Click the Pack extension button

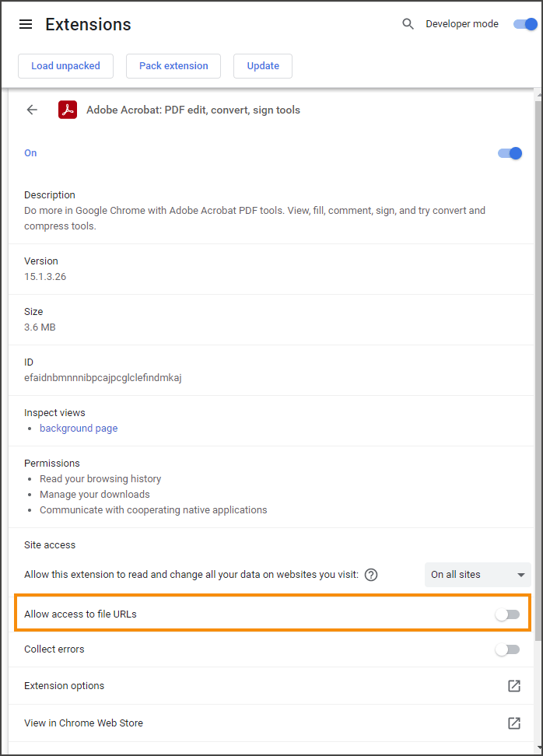click(173, 66)
